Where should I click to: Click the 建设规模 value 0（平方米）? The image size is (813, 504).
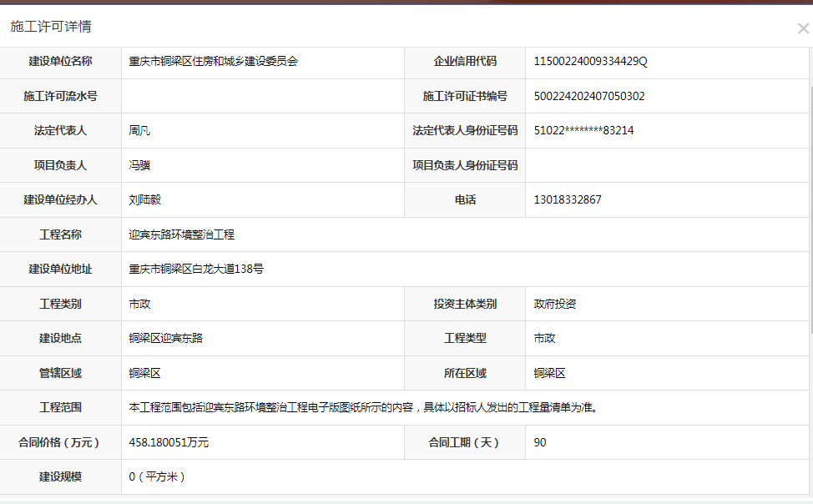click(x=157, y=476)
